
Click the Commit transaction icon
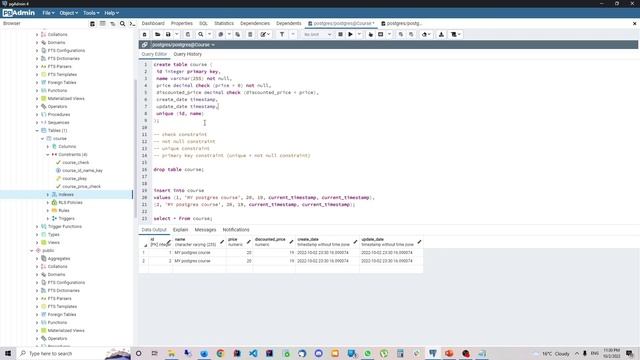pos(401,35)
